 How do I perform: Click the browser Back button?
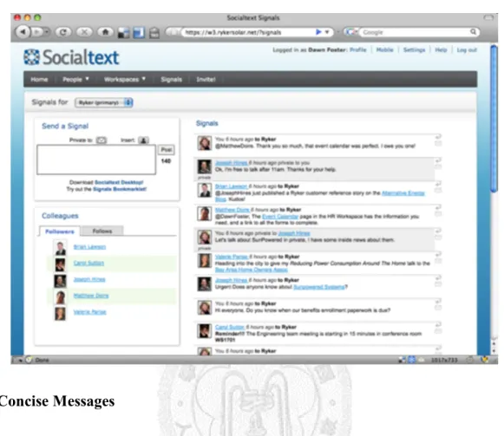[x=23, y=32]
